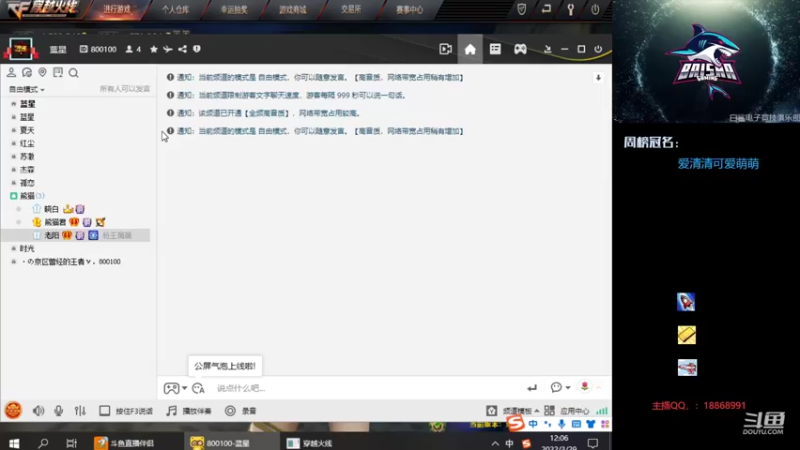The image size is (800, 450).
Task: Open the list template icon in channel header
Action: (495, 49)
